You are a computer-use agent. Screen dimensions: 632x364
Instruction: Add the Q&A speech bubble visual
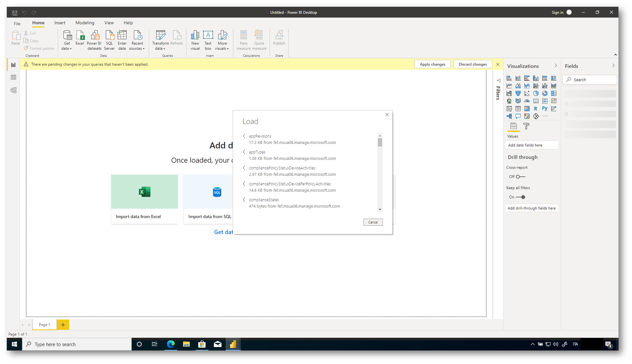tap(518, 116)
